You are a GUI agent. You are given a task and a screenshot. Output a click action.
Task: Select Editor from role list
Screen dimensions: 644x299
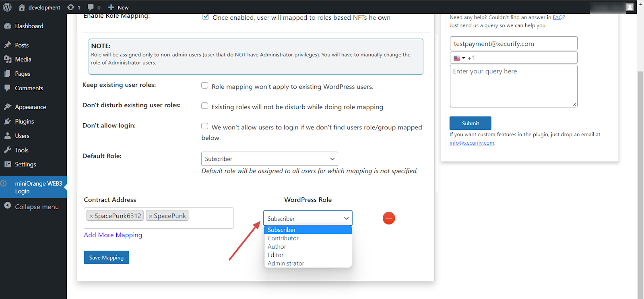[308, 255]
